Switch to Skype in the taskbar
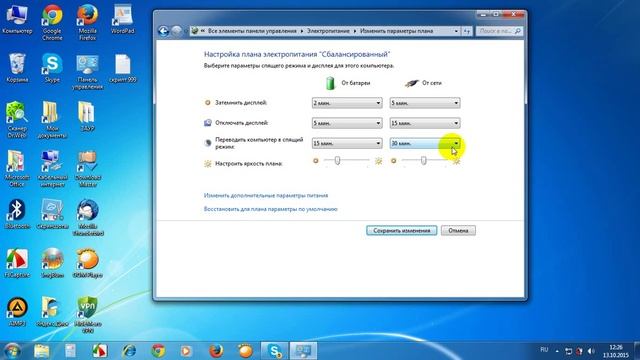This screenshot has height=360, width=640. pyautogui.click(x=274, y=351)
